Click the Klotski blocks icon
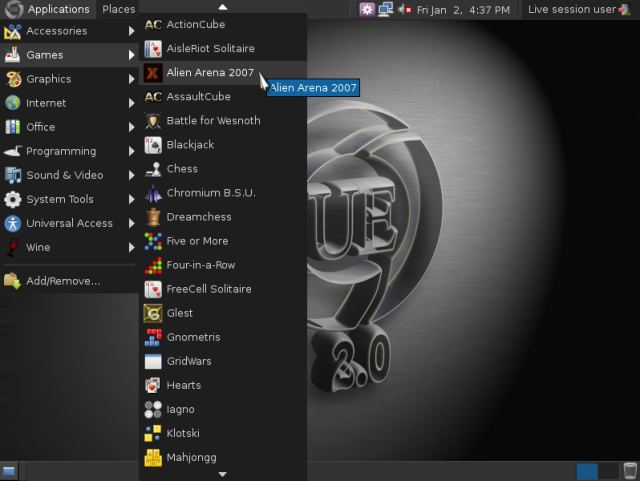This screenshot has height=481, width=640. pyautogui.click(x=153, y=433)
